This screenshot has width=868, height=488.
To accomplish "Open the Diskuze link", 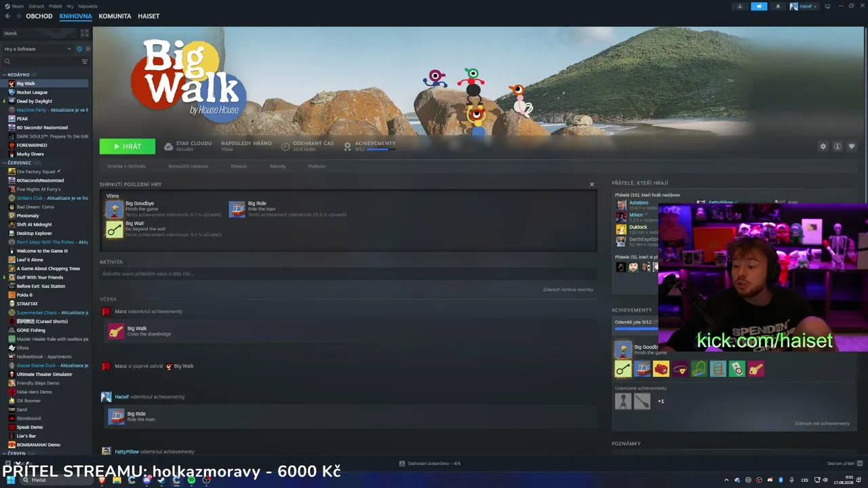I will (239, 166).
